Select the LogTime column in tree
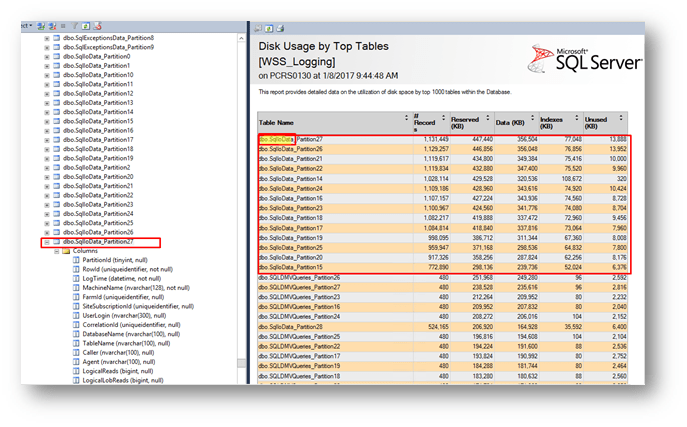This screenshot has height=427, width=687. [x=120, y=278]
